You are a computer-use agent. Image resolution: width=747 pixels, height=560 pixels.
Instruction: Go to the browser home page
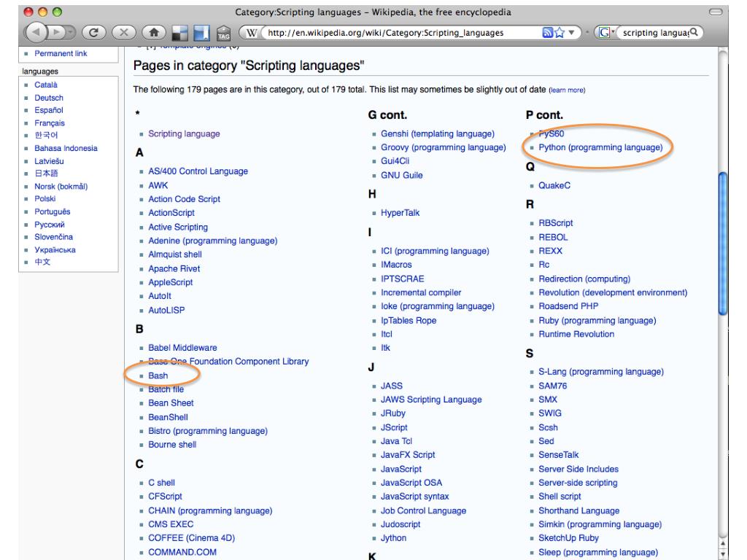(153, 32)
